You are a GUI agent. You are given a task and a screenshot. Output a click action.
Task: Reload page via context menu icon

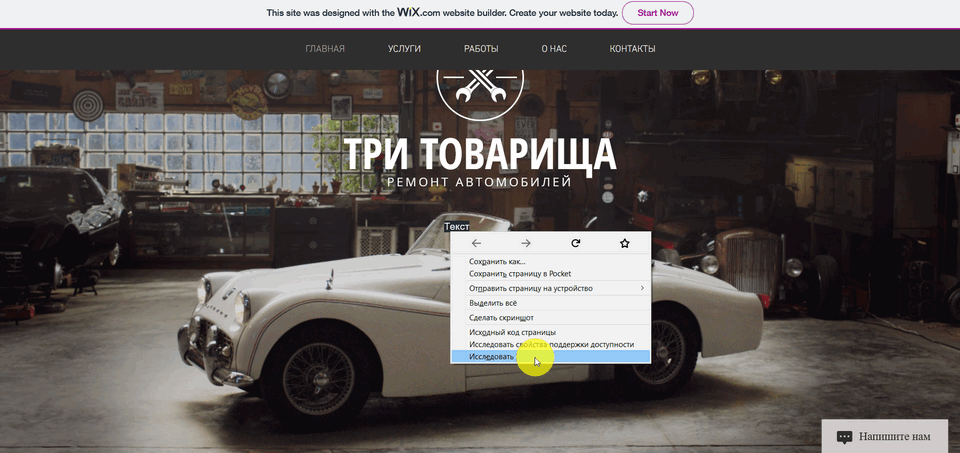coord(576,244)
